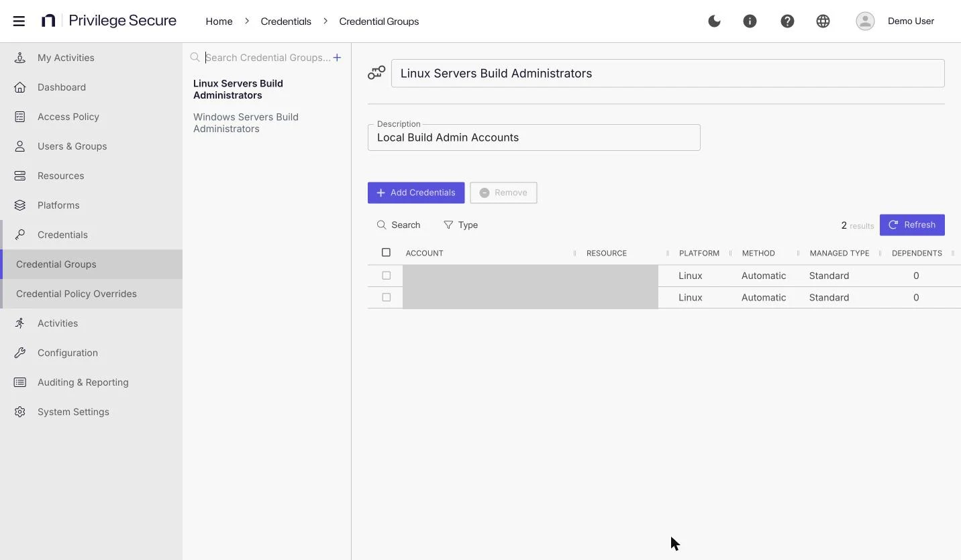This screenshot has height=560, width=961.
Task: Check the first Linux row checkbox
Action: pos(386,275)
